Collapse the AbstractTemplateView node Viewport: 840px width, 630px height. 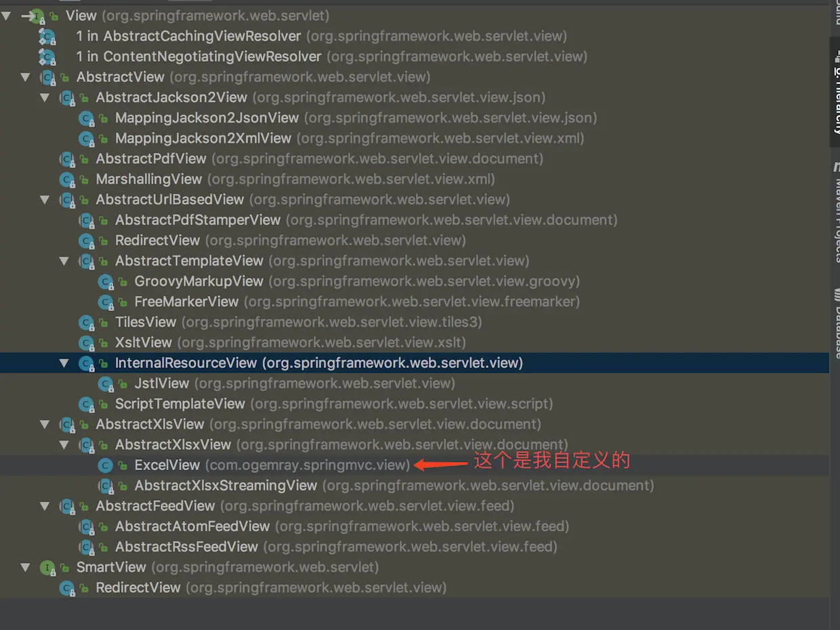point(64,261)
